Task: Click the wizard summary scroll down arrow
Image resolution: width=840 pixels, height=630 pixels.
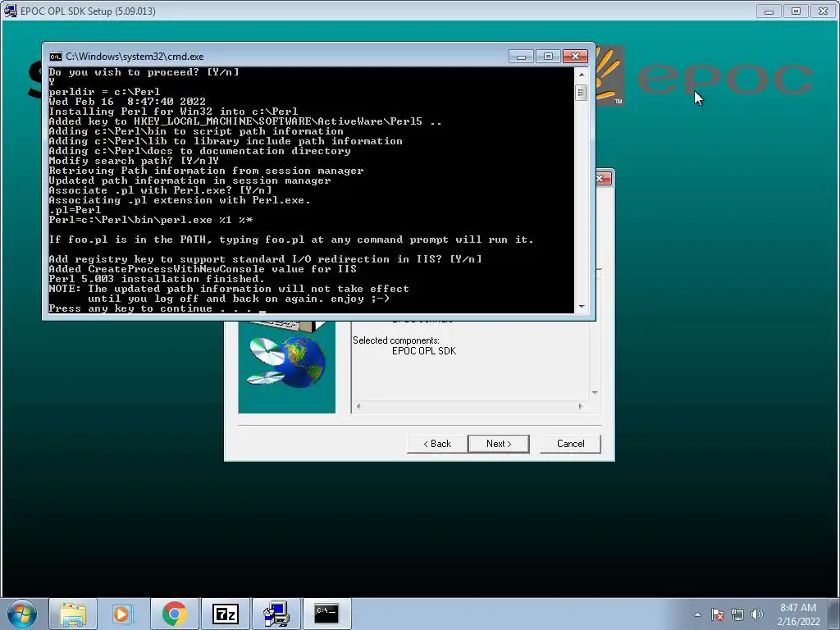Action: (x=595, y=393)
